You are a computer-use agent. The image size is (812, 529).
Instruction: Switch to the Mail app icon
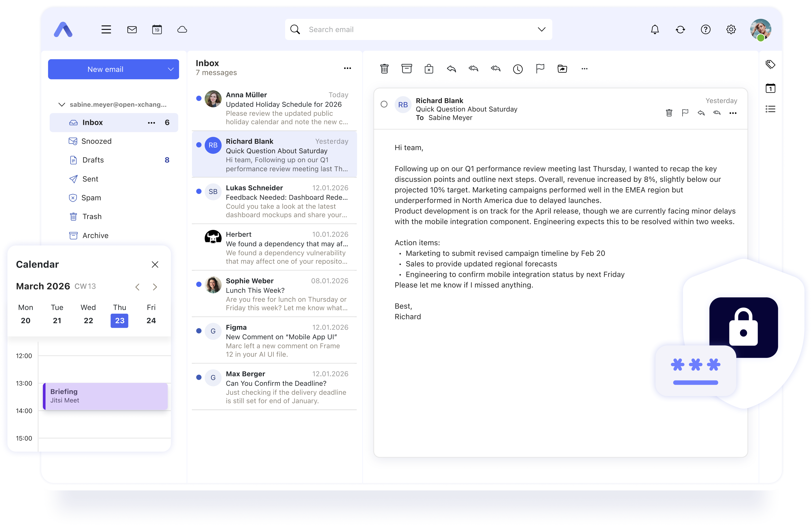[x=132, y=30]
